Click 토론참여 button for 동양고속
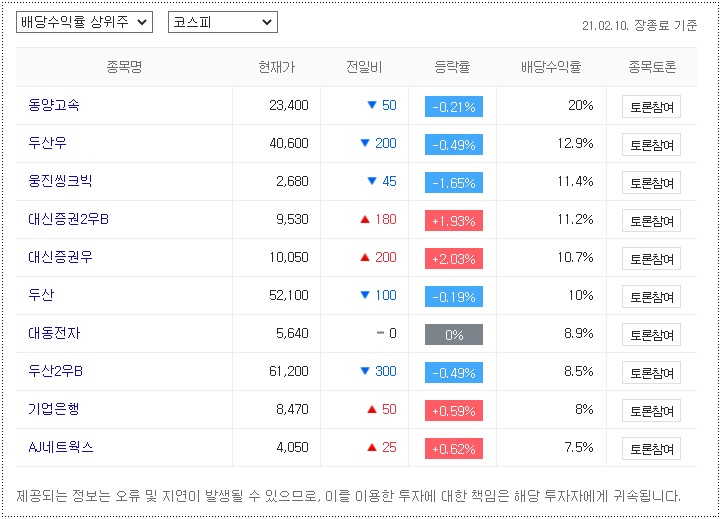The height and width of the screenshot is (519, 721). pos(651,107)
